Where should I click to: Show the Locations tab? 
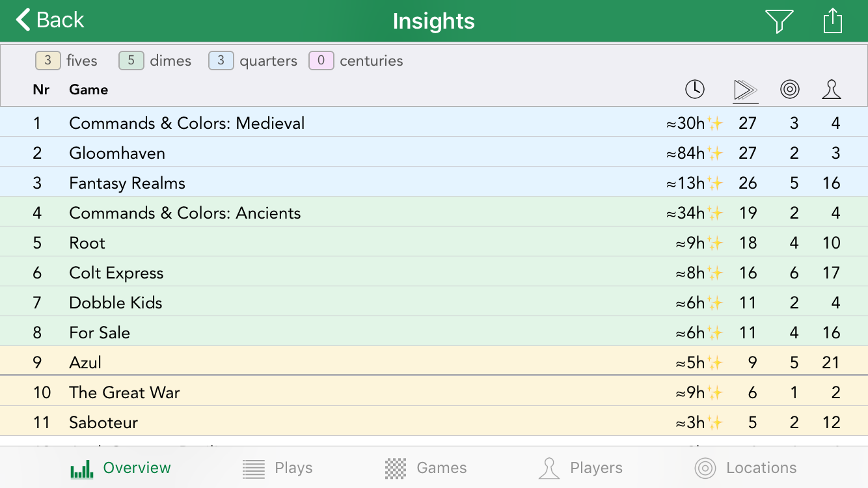coord(746,468)
